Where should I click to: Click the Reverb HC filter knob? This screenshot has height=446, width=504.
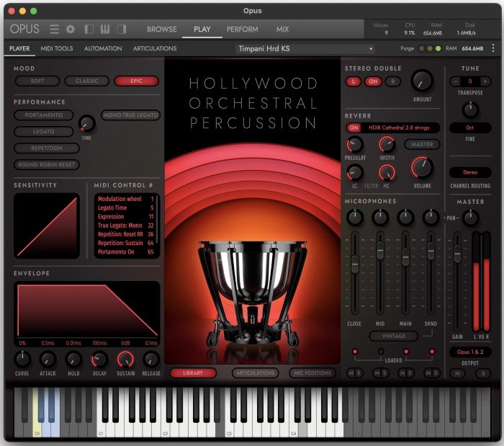387,173
